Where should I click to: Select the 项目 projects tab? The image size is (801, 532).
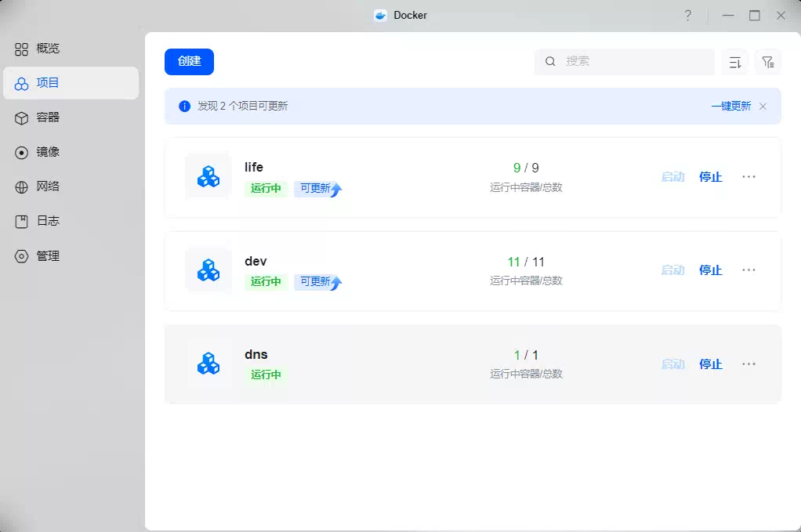point(71,83)
